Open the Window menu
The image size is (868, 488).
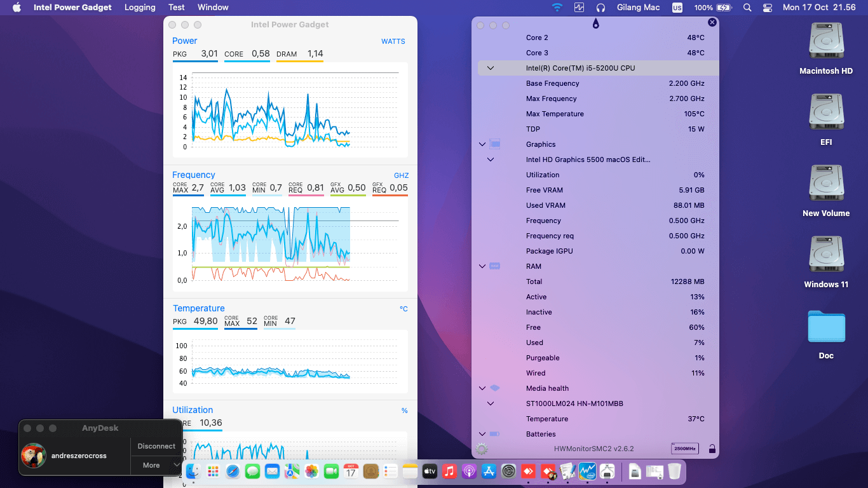click(213, 8)
